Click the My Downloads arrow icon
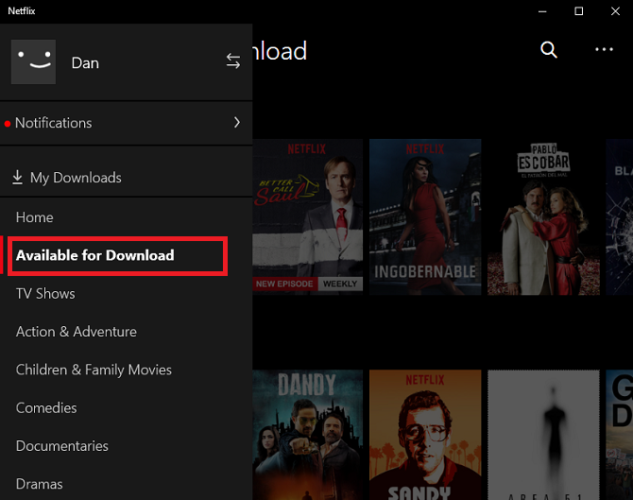This screenshot has height=500, width=633. (x=17, y=177)
